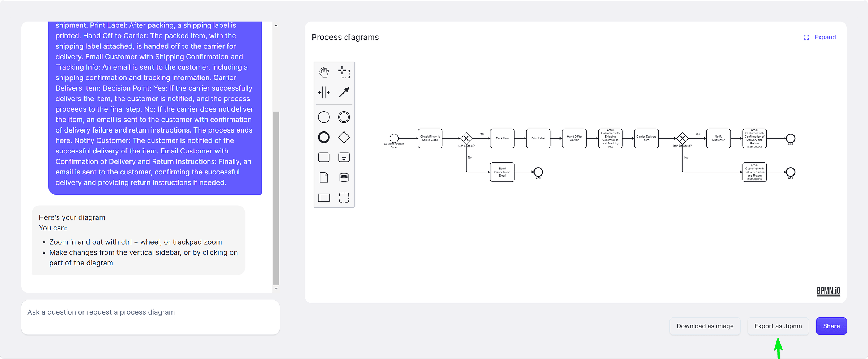Select the End Event shape tool
868x359 pixels.
(324, 137)
